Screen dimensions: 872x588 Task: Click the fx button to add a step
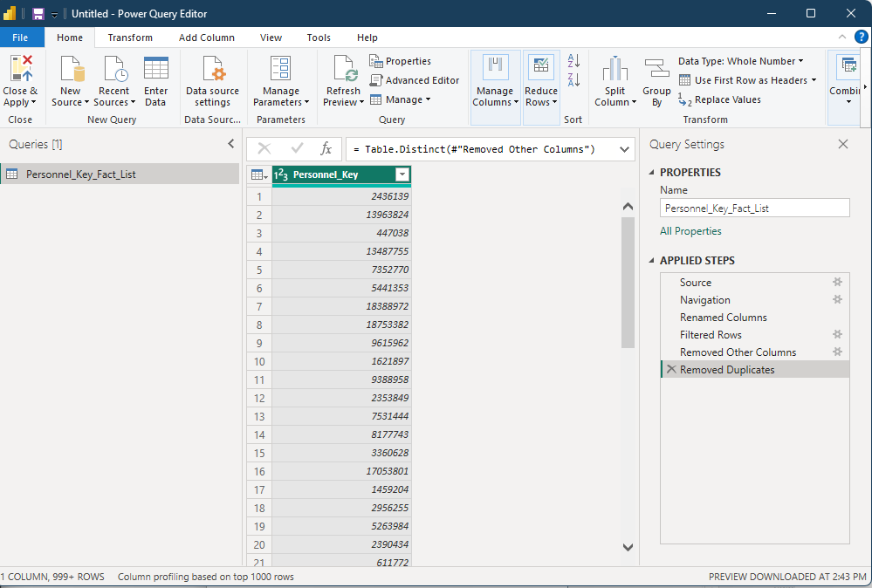point(326,148)
